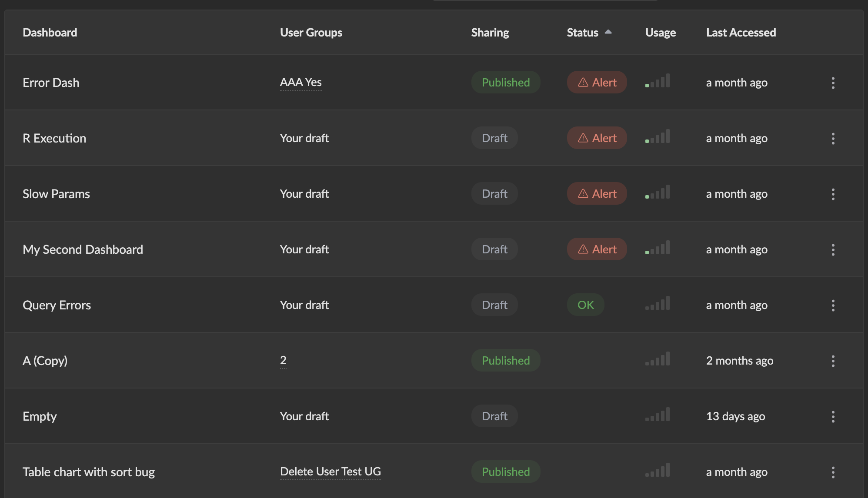Open the Query Errors dashboard
The image size is (868, 498).
click(57, 305)
